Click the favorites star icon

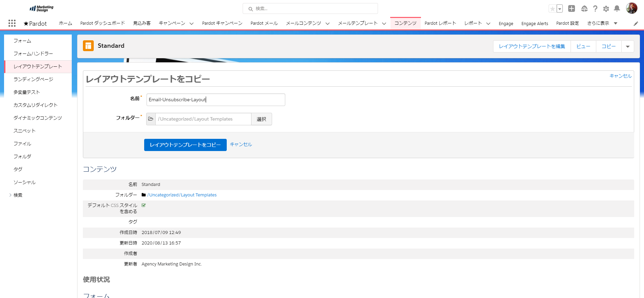[552, 9]
